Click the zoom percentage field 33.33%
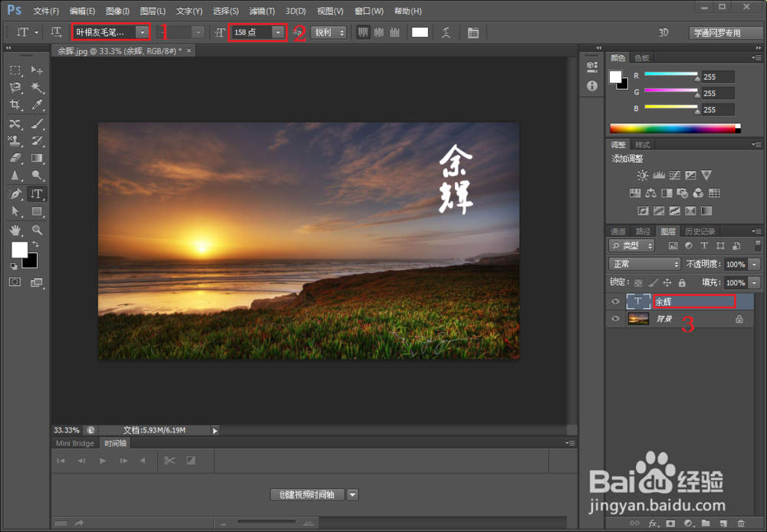Image resolution: width=767 pixels, height=532 pixels. pyautogui.click(x=67, y=430)
